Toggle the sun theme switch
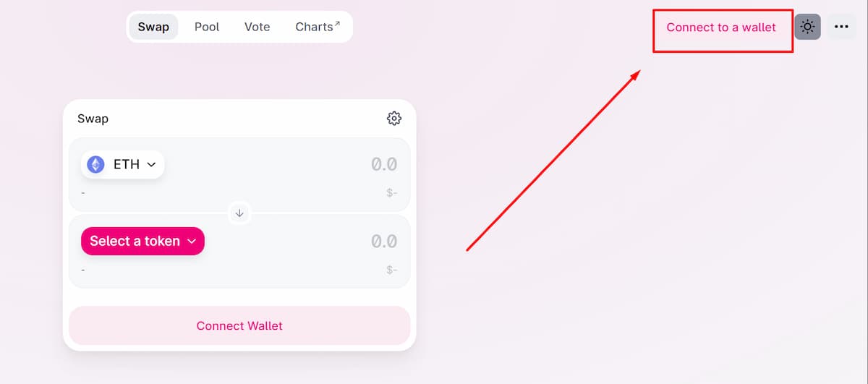The image size is (868, 384). click(x=807, y=27)
